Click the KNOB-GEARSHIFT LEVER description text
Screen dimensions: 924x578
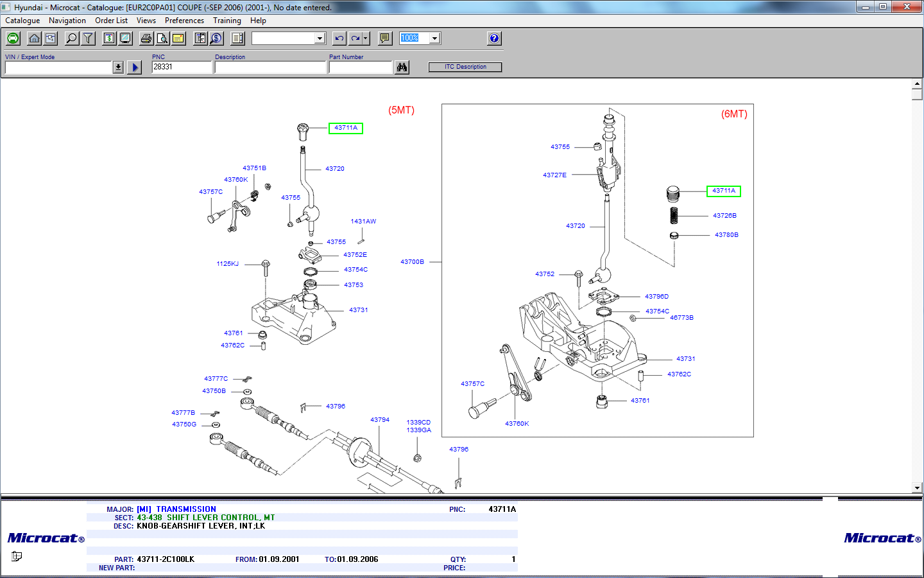pos(201,526)
